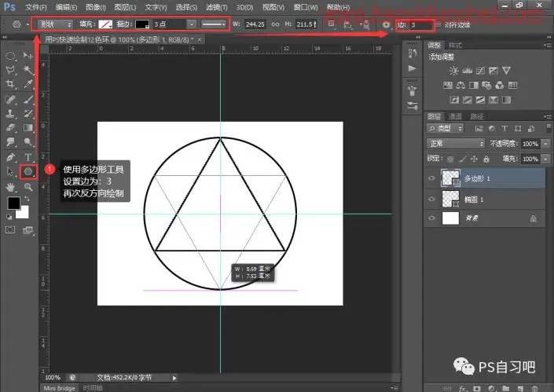Select the Elliptical Marquee tool

(10, 56)
